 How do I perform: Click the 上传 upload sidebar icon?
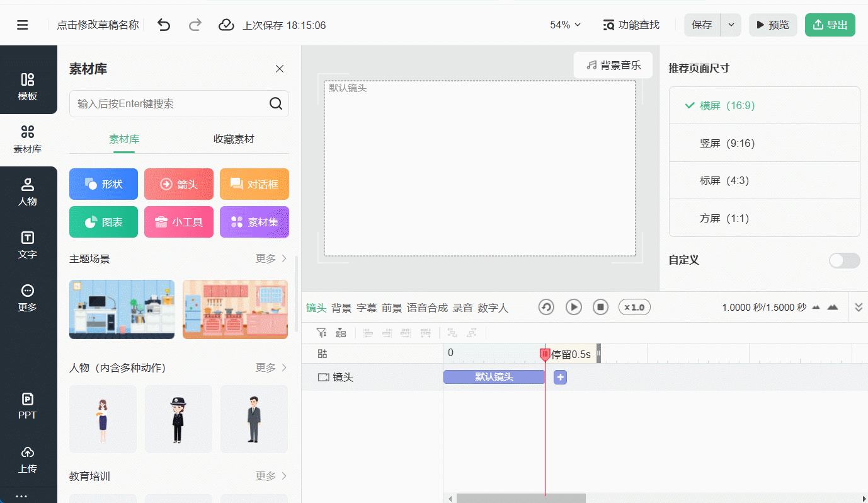28,460
